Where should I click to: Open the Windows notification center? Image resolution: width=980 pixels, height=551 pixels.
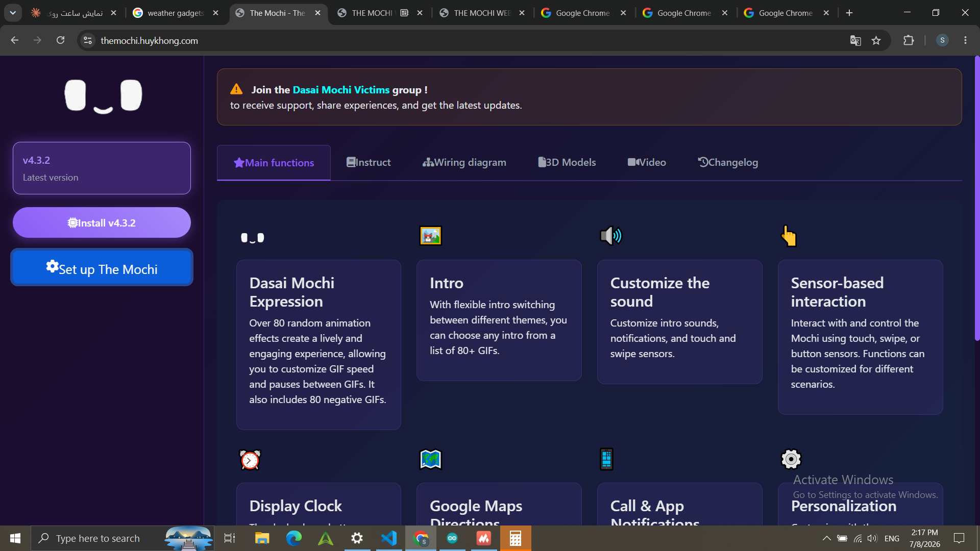point(959,538)
